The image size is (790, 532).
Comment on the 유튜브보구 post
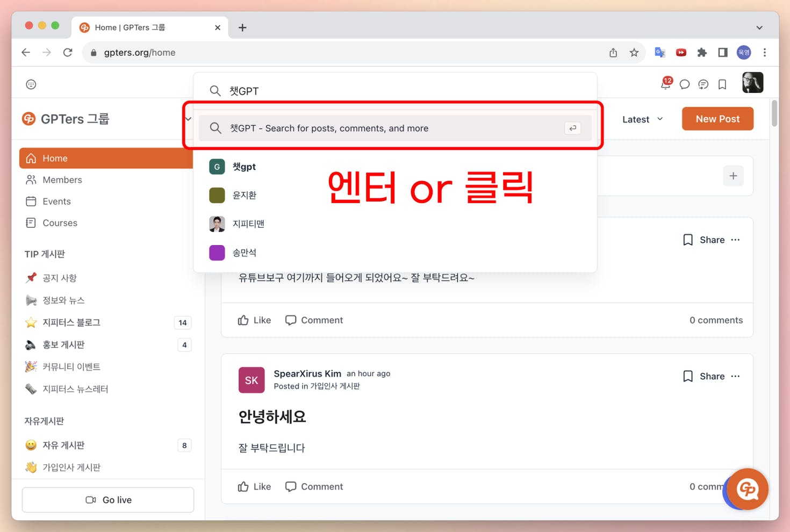[314, 320]
